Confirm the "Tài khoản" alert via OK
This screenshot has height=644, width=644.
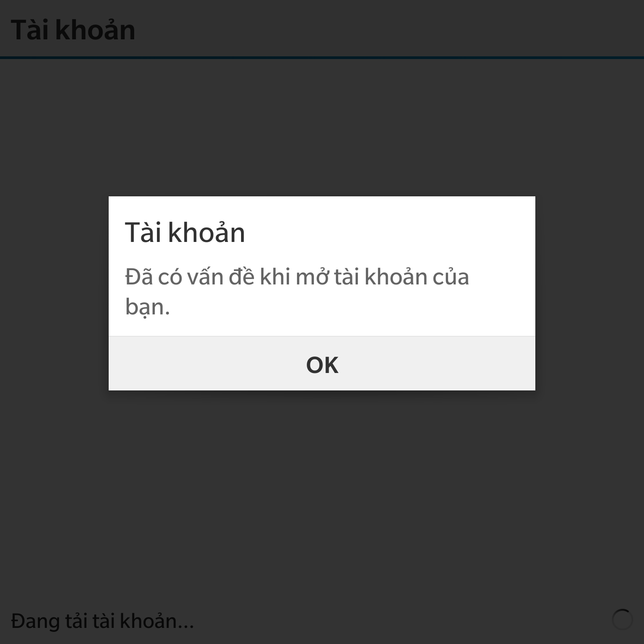(x=322, y=364)
